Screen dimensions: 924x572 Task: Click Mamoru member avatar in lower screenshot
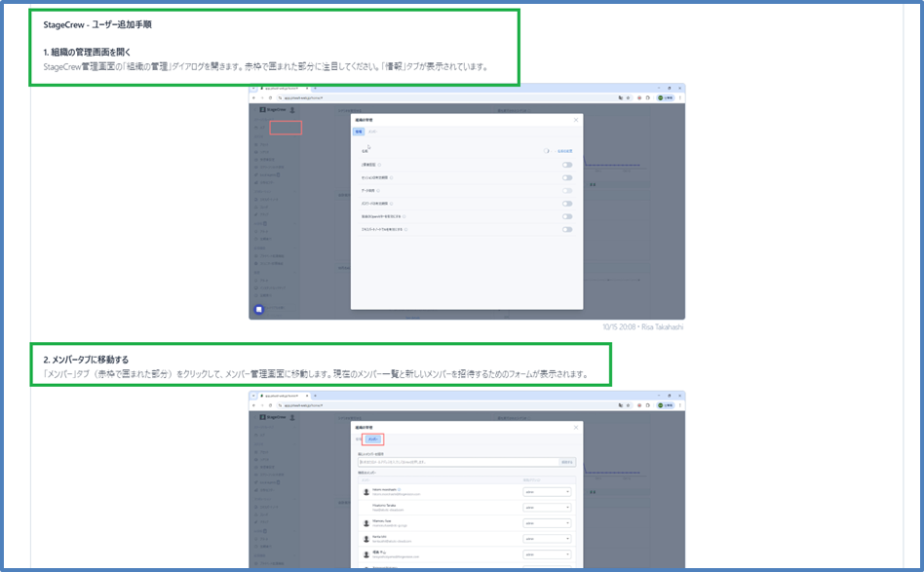(x=366, y=523)
